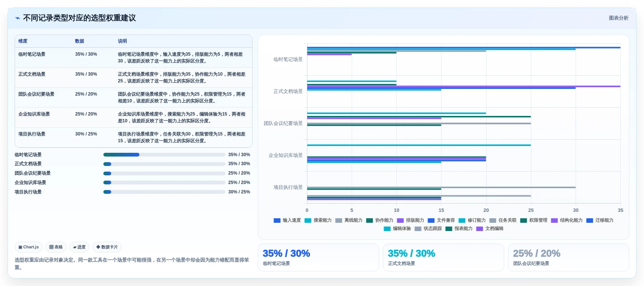Click the 维度 column header

[x=23, y=41]
